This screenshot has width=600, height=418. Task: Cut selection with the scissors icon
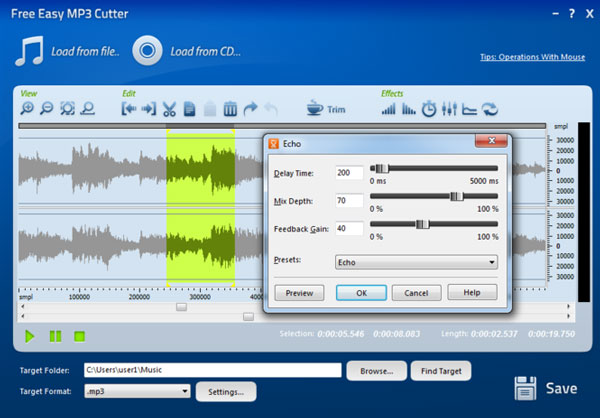click(x=169, y=109)
